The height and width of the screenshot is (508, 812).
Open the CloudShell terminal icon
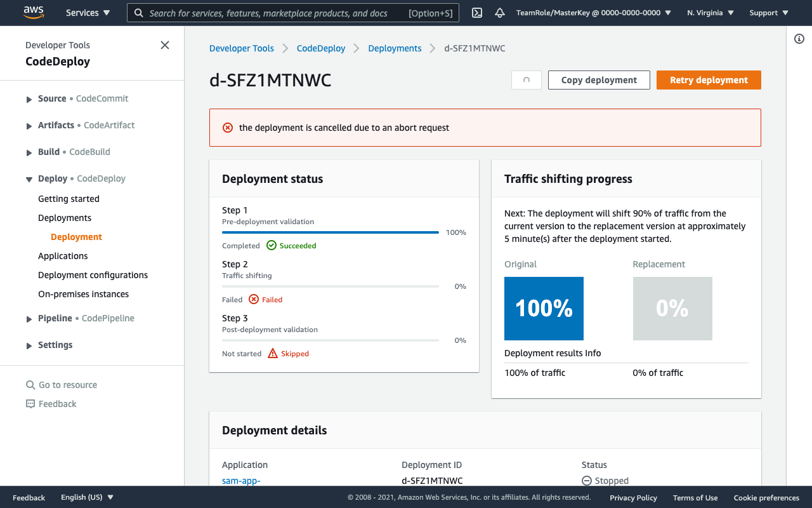coord(478,13)
